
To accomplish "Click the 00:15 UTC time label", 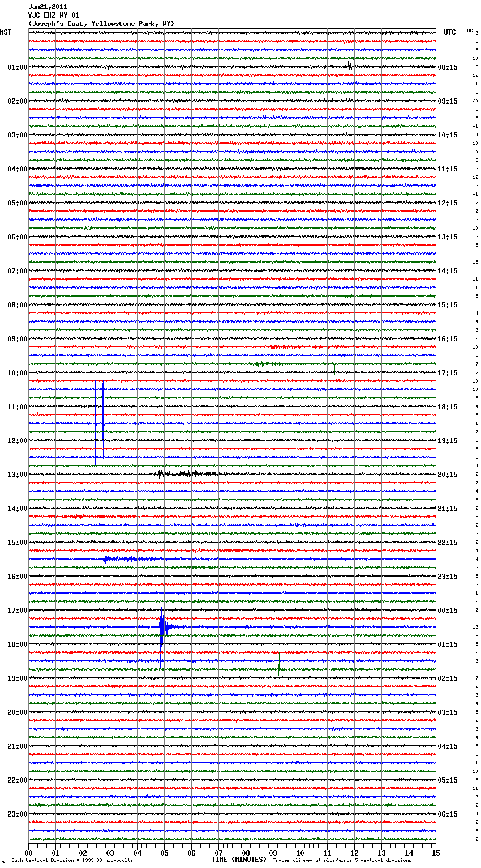I will tap(448, 611).
